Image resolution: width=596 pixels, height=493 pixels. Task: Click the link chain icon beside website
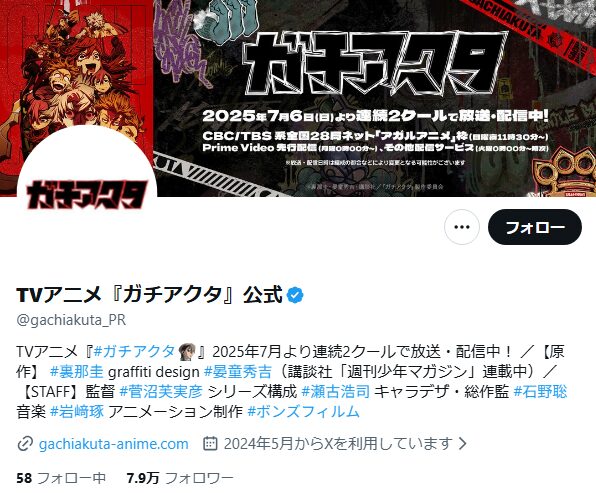[25, 444]
